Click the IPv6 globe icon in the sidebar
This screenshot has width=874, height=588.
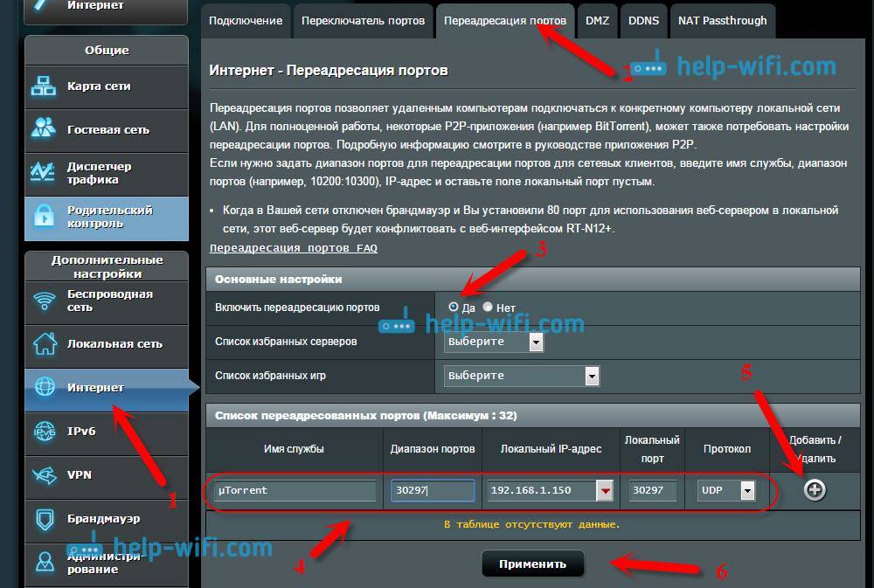pyautogui.click(x=45, y=431)
